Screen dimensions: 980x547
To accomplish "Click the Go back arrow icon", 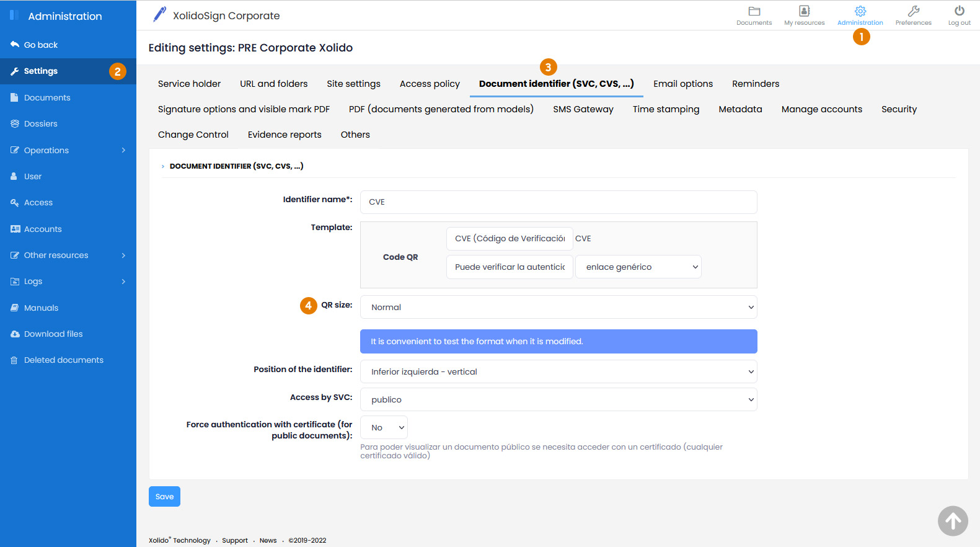I will coord(15,45).
